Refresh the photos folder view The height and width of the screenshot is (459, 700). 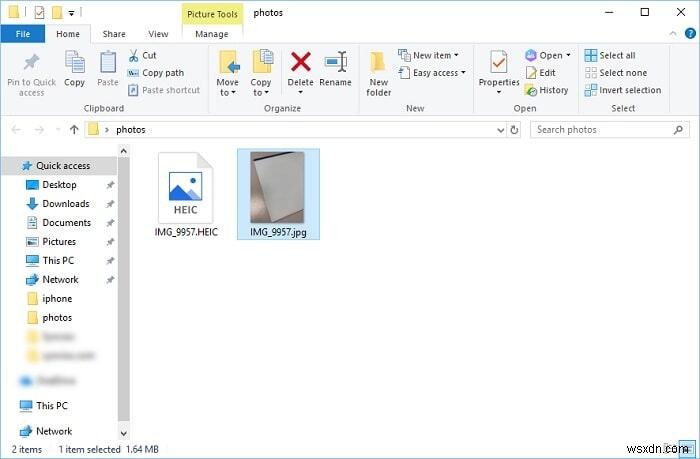(514, 130)
